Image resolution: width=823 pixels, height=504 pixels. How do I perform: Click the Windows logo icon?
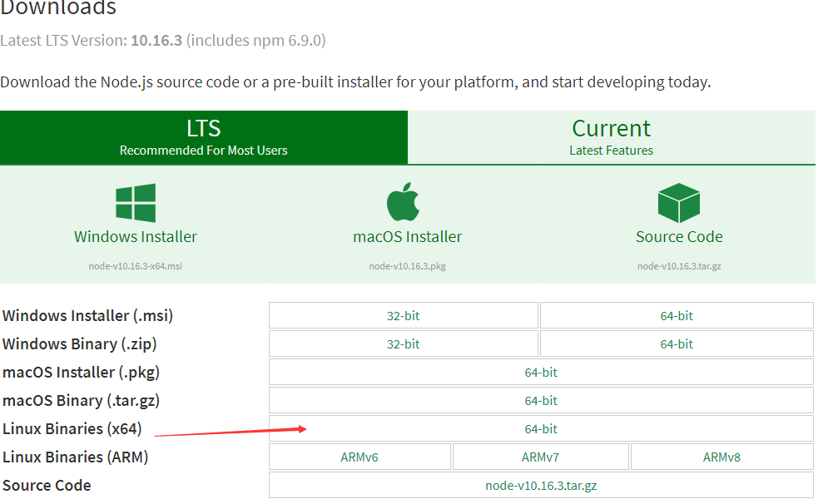click(136, 202)
